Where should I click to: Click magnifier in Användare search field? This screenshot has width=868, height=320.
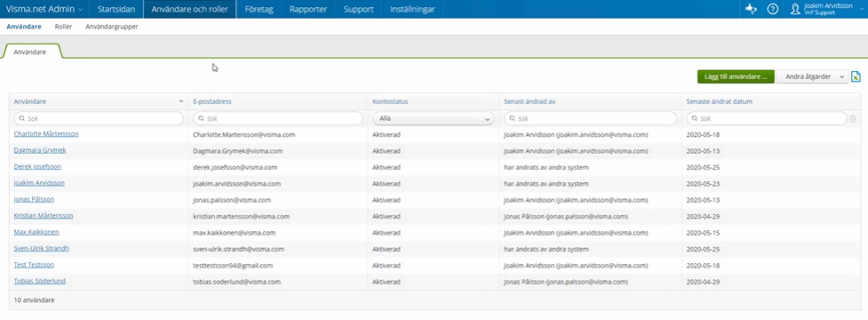21,118
